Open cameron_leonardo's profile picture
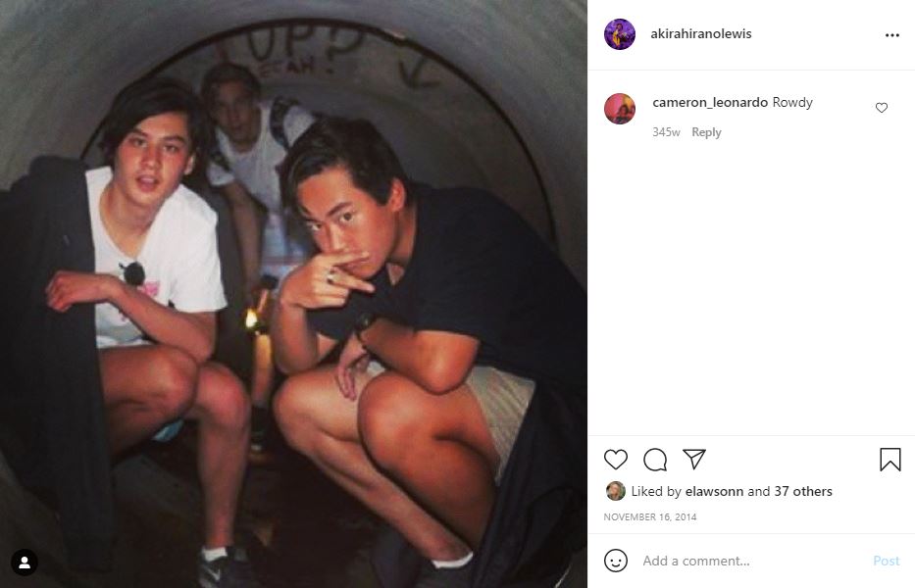 click(x=619, y=109)
